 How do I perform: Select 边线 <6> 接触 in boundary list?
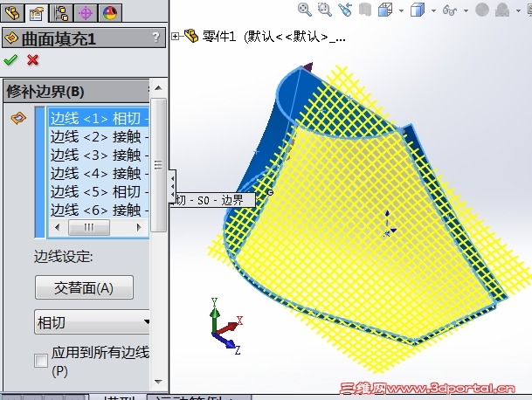(x=99, y=210)
